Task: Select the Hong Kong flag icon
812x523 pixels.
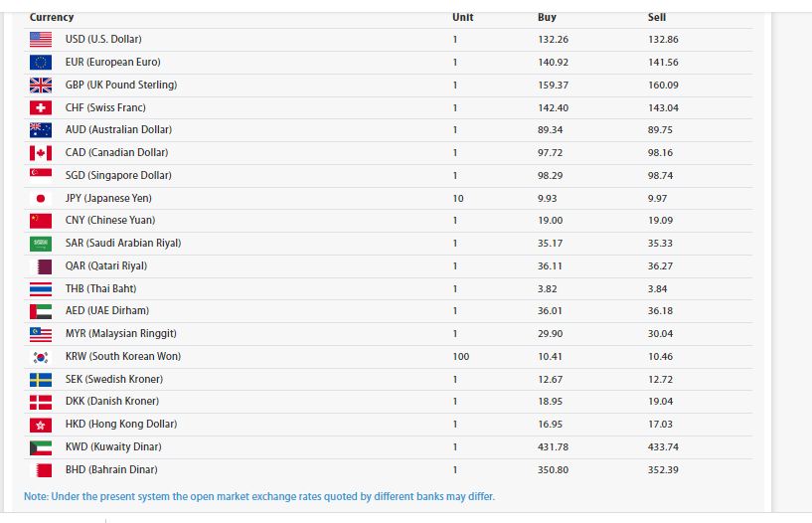Action: (x=41, y=425)
